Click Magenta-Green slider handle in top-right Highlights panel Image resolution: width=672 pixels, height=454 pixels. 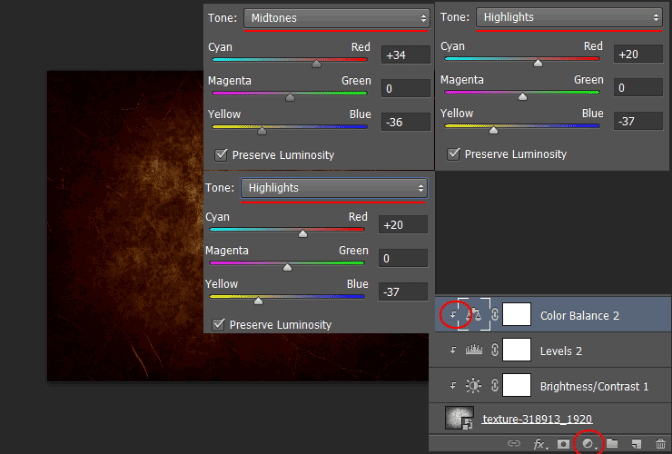click(522, 96)
